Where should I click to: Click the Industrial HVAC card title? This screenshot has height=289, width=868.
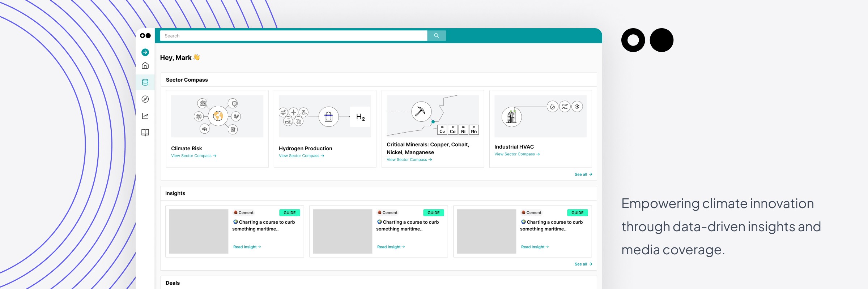pyautogui.click(x=514, y=147)
